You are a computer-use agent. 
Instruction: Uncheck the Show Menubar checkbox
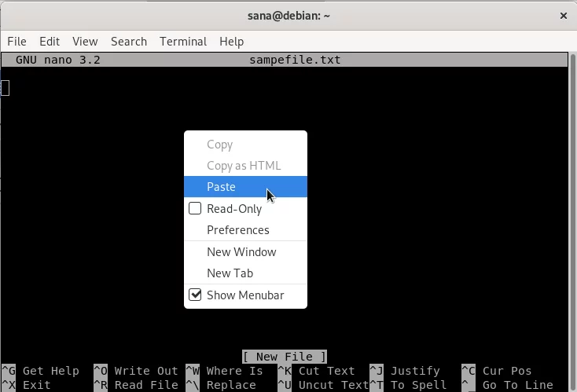(x=195, y=295)
